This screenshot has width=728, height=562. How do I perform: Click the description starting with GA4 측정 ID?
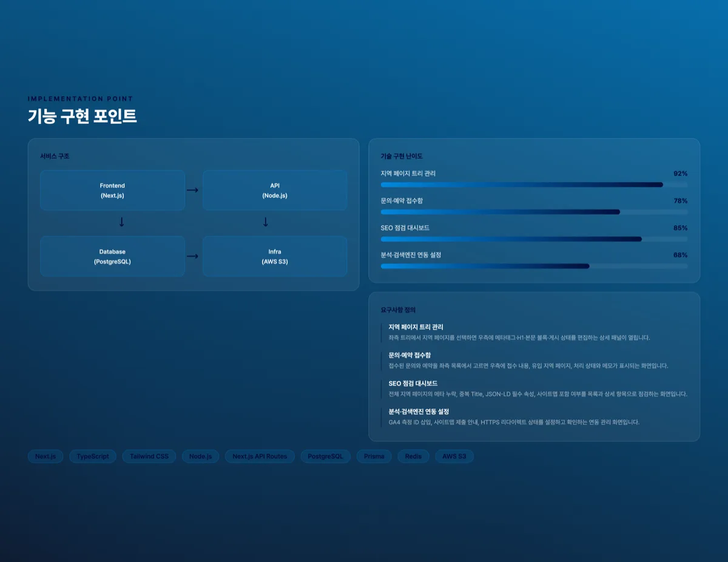pyautogui.click(x=514, y=422)
